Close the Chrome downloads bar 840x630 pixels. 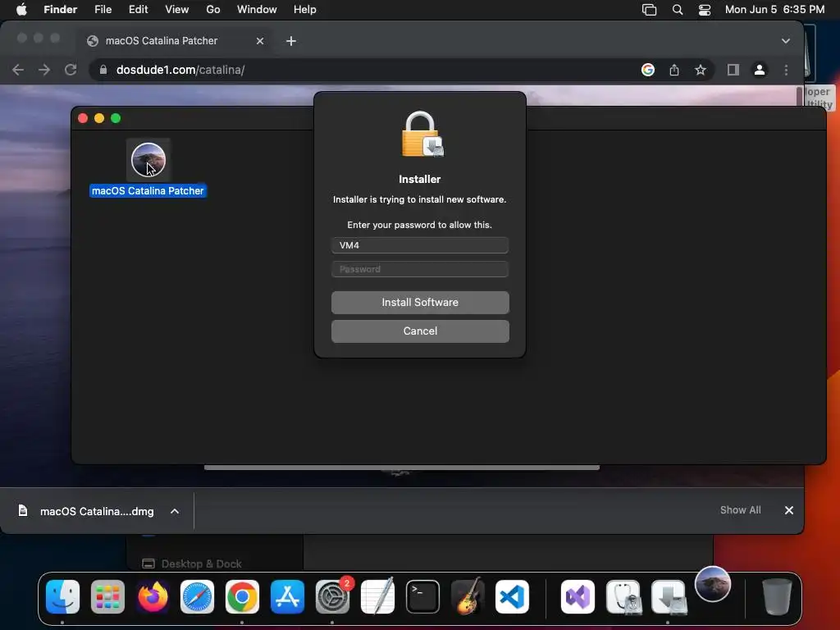coord(788,510)
